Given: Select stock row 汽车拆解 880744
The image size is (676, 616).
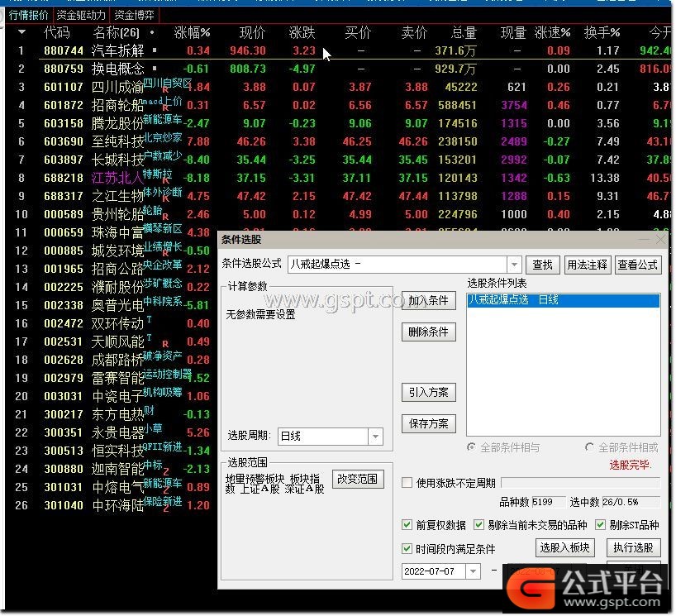Looking at the screenshot, I should [x=339, y=50].
